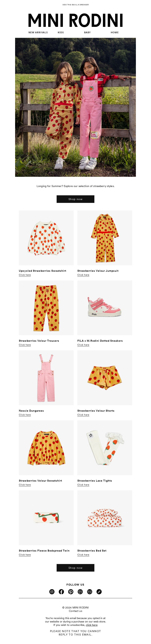Select the Strawberries Lace Tights product image

(105, 448)
